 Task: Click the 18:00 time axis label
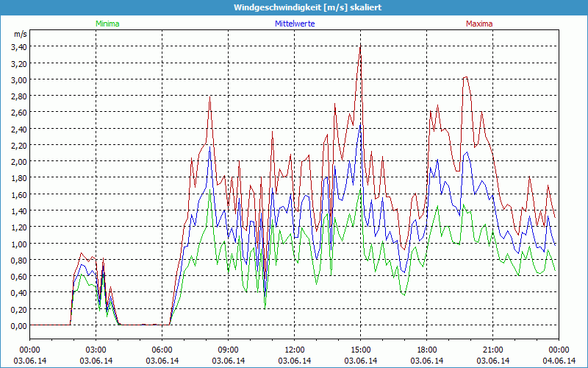pos(427,350)
